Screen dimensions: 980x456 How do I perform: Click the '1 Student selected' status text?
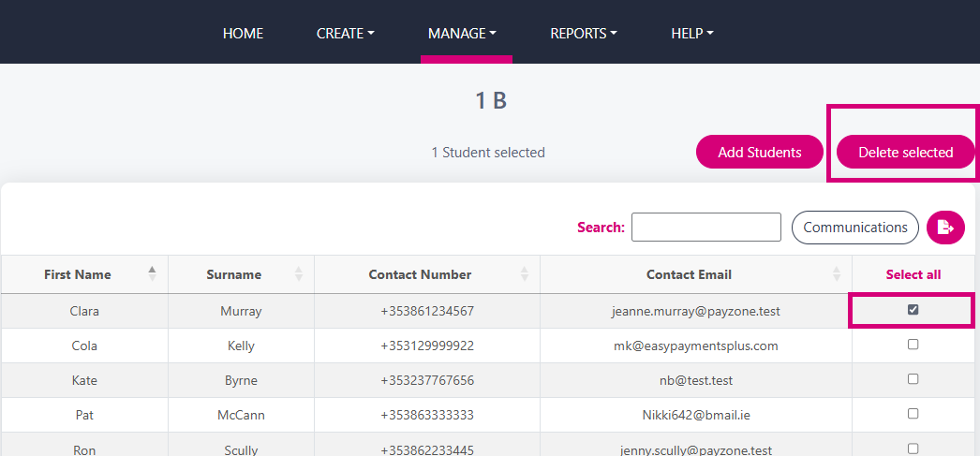coord(488,152)
